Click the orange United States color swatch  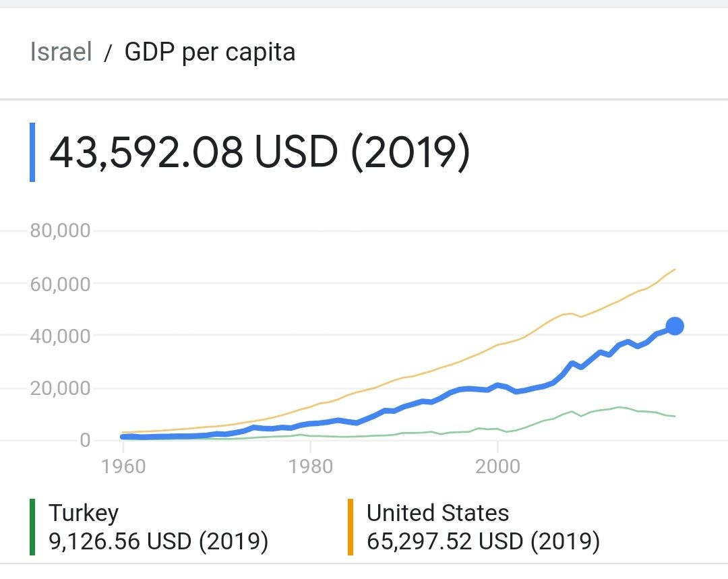coord(351,527)
